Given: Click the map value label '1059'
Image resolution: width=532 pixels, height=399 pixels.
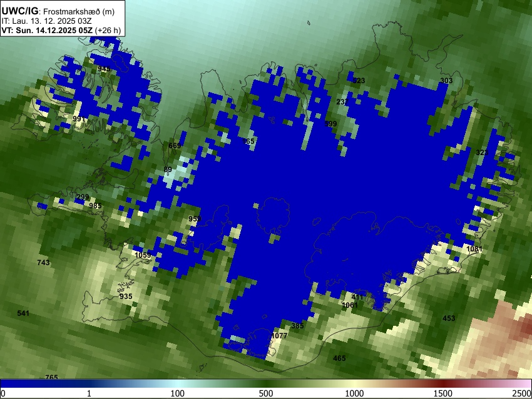Looking at the screenshot, I should click(x=143, y=255).
